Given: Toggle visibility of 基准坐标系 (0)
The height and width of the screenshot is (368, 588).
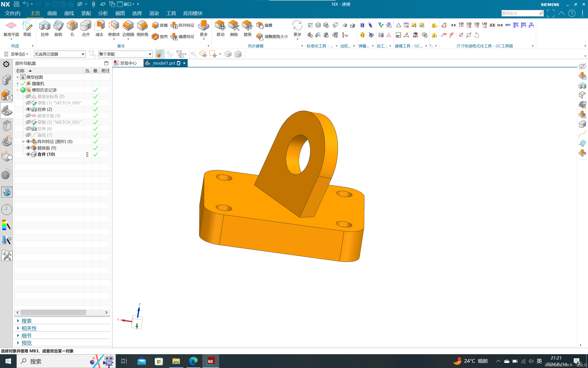Looking at the screenshot, I should point(28,96).
